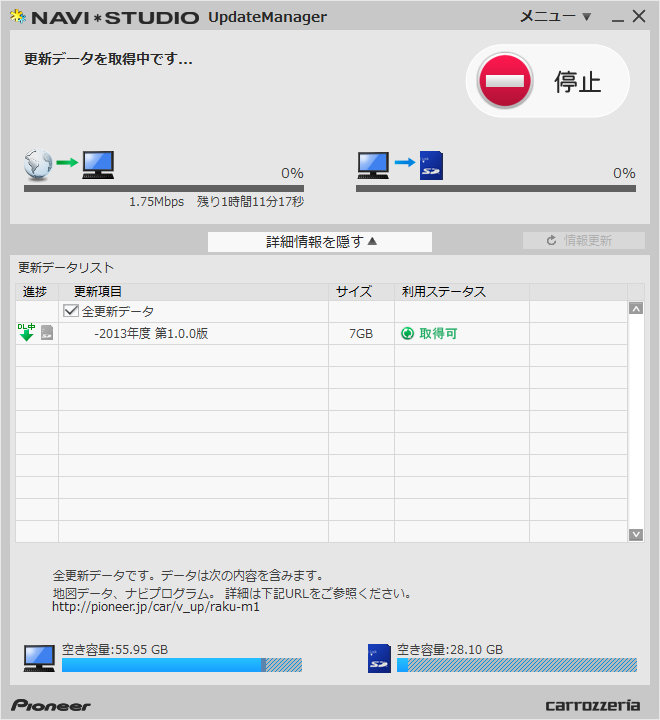660x720 pixels.
Task: Click the 残り1時間11分17秒 remaining time text
Action: pos(250,202)
